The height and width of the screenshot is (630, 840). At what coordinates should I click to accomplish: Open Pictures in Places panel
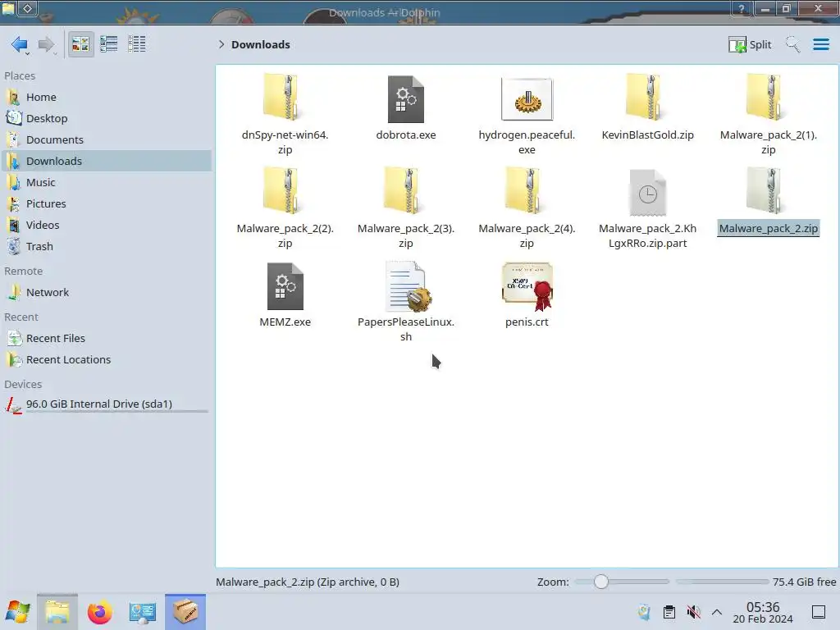[106, 204]
